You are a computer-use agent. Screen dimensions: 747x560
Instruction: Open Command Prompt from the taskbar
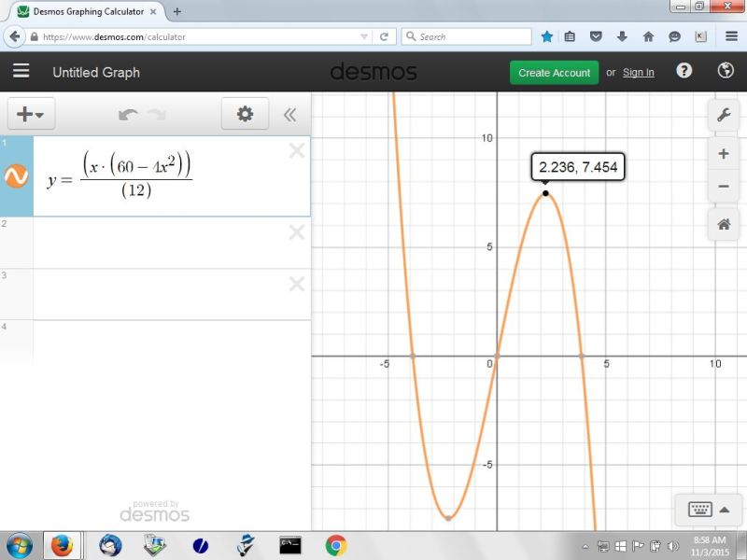pyautogui.click(x=290, y=545)
